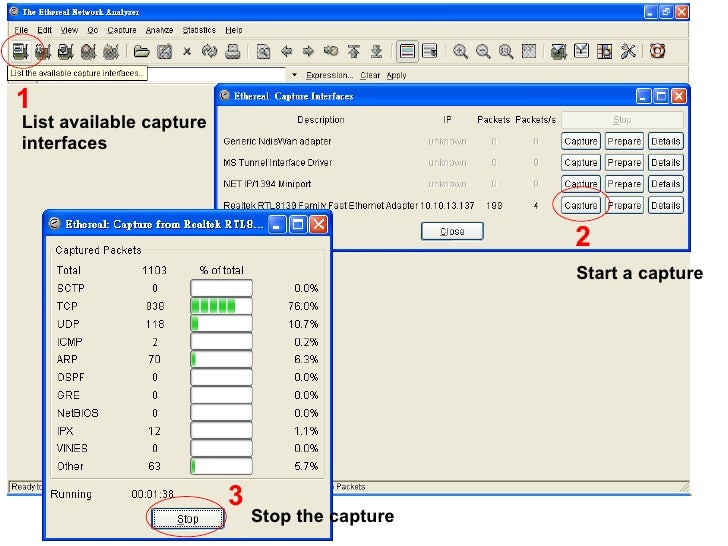Click the Clear filter button
The height and width of the screenshot is (546, 728).
coord(370,75)
